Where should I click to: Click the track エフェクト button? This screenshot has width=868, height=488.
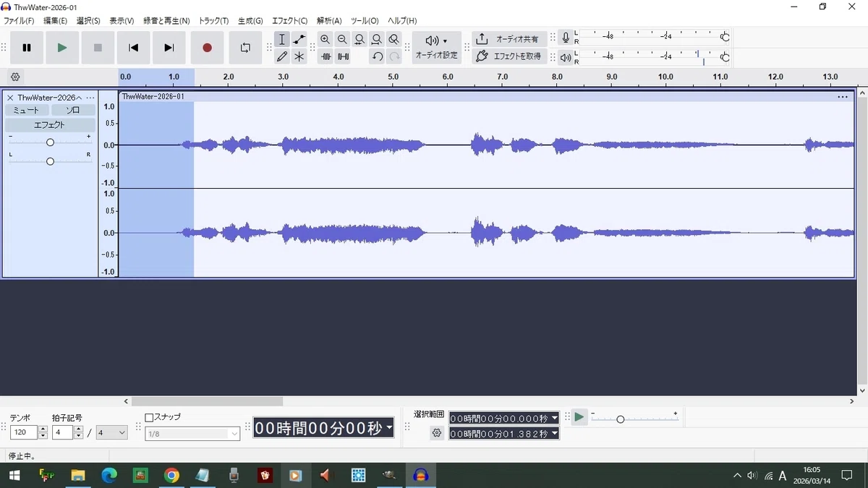point(50,125)
